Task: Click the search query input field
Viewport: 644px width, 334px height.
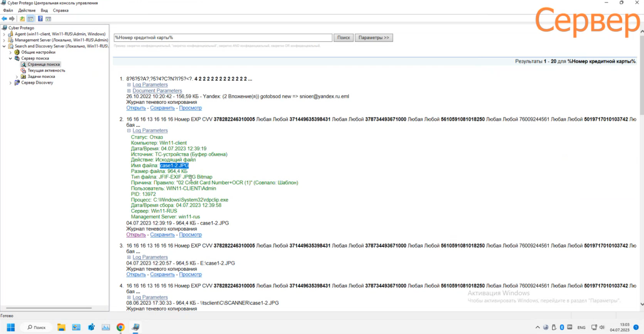Action: (x=223, y=38)
